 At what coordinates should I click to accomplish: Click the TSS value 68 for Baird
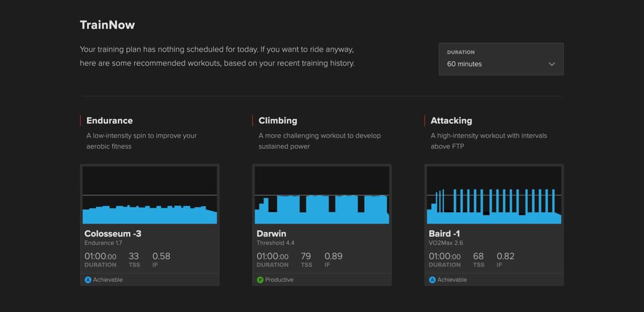pos(478,256)
